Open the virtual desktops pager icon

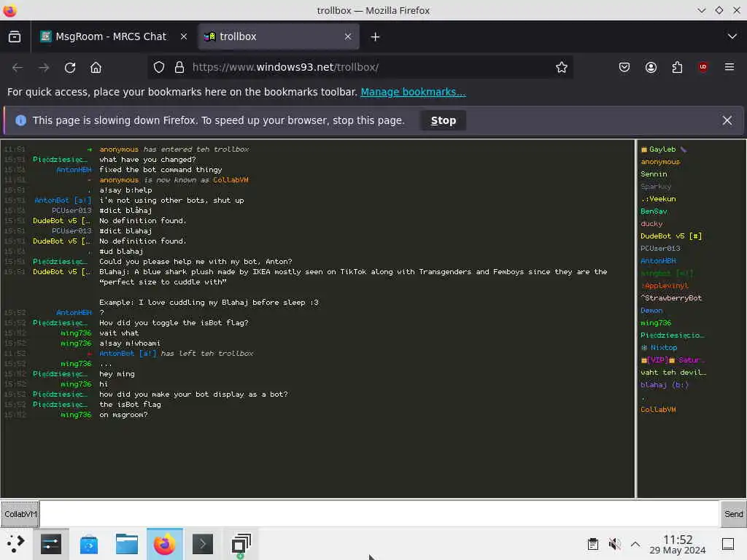tap(241, 544)
